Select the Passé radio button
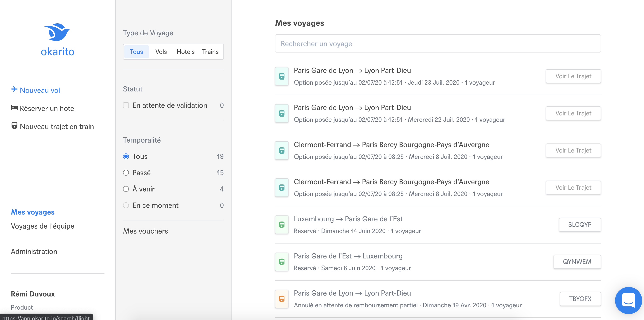This screenshot has height=320, width=644. coord(126,173)
